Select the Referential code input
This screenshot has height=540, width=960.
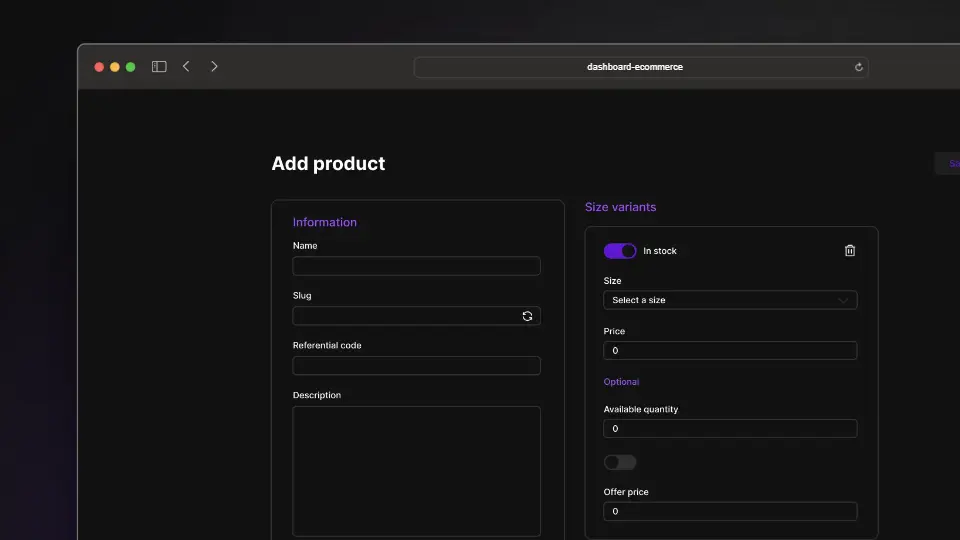(416, 366)
